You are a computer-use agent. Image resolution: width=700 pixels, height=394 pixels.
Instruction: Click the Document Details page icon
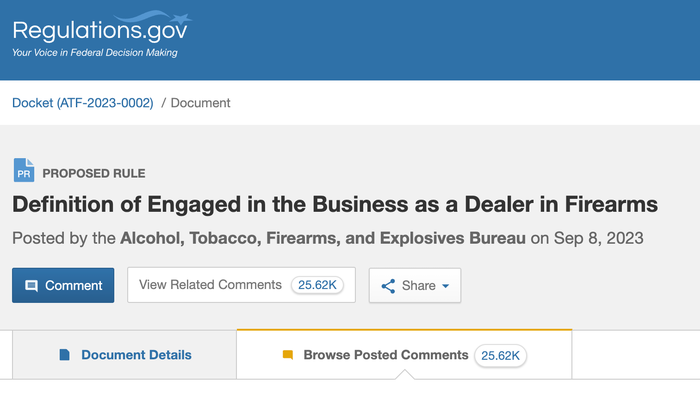click(x=65, y=355)
